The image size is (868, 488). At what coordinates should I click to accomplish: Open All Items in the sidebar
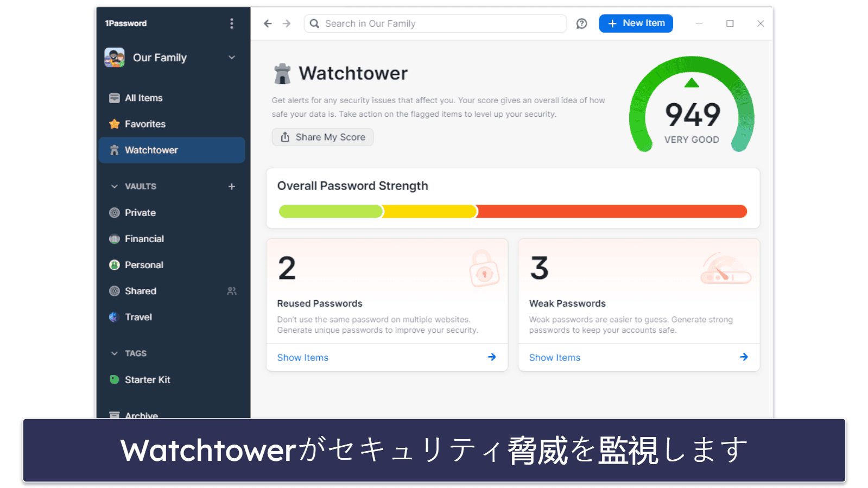tap(172, 98)
